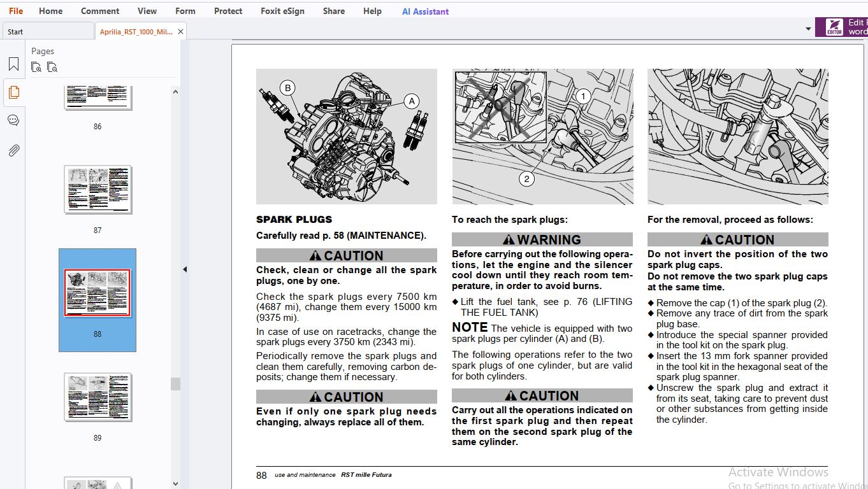Open the File menu

15,11
